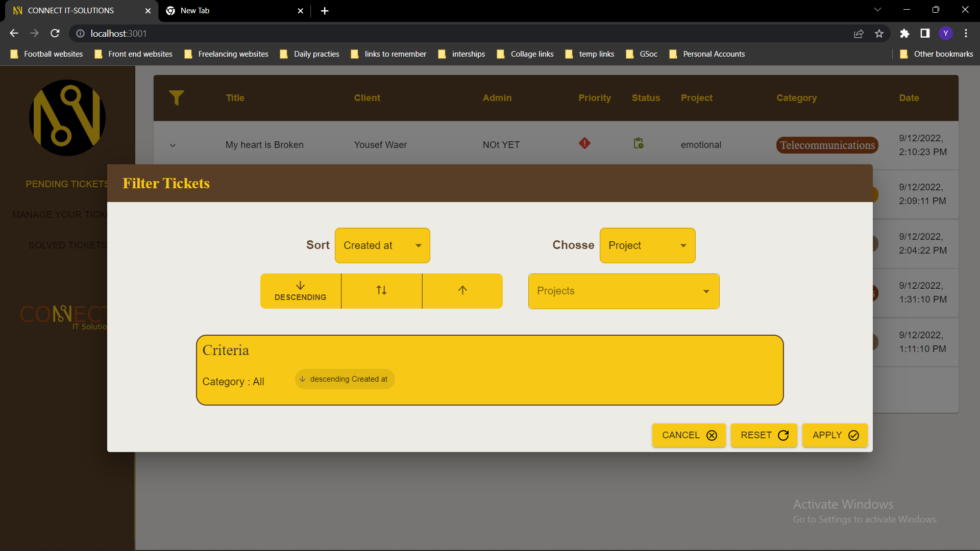The image size is (980, 551).
Task: Click the APPLY button to filter
Action: tap(835, 435)
